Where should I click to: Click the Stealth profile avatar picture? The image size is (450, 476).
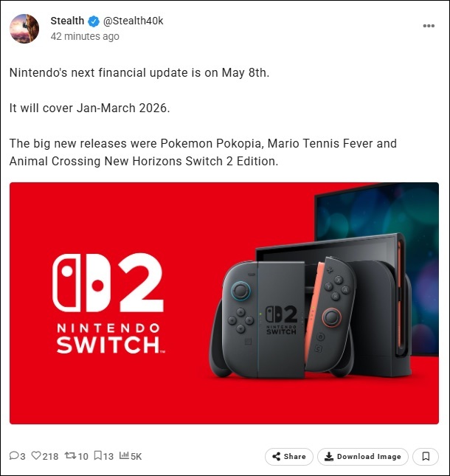(x=24, y=29)
